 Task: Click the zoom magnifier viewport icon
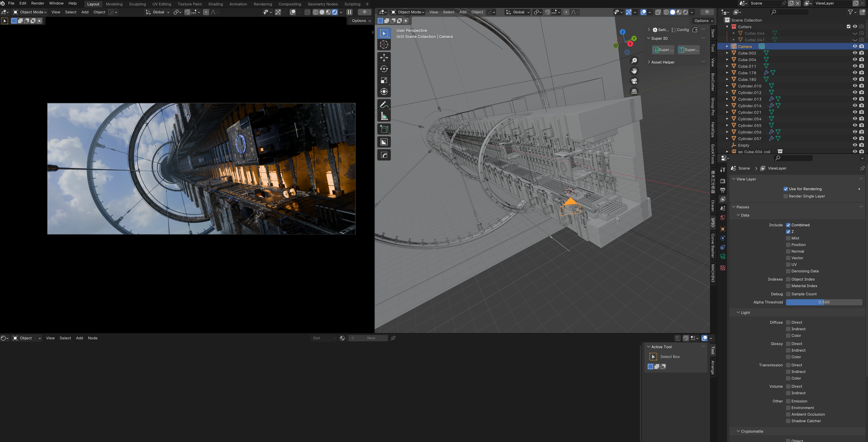tap(634, 61)
